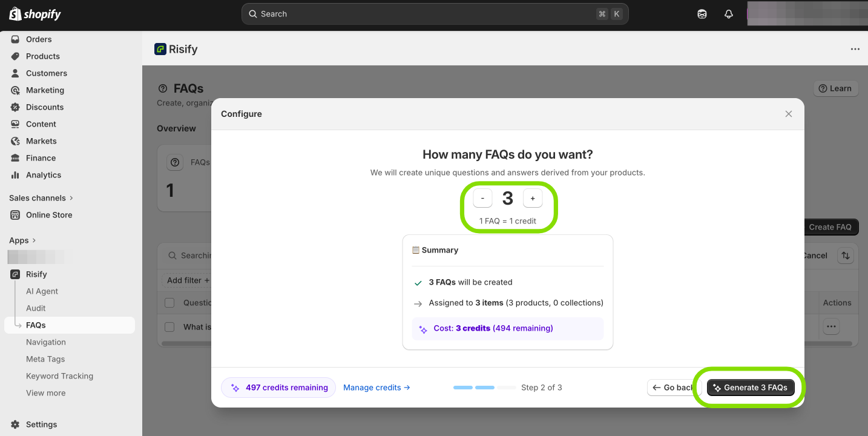Open the Sidekick assistant icon in top bar
The height and width of the screenshot is (436, 868).
pos(702,14)
